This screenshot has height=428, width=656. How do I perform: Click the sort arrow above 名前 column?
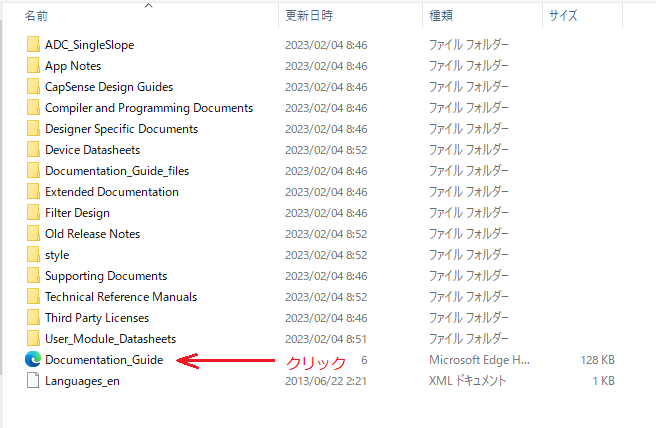(x=148, y=5)
